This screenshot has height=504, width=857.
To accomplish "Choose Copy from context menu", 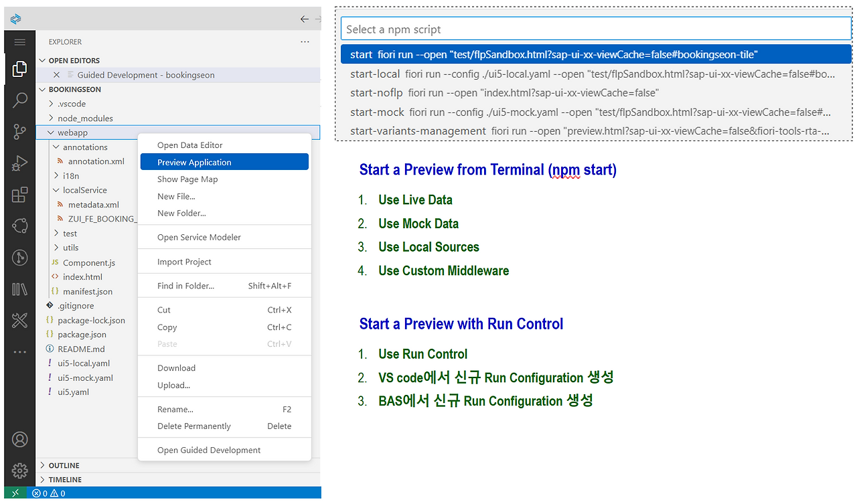I will tap(224, 327).
